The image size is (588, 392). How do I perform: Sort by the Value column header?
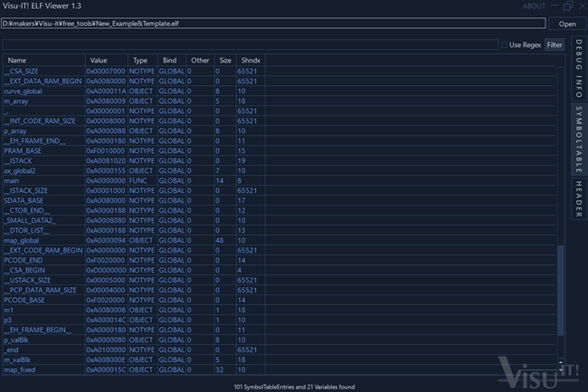[107, 61]
